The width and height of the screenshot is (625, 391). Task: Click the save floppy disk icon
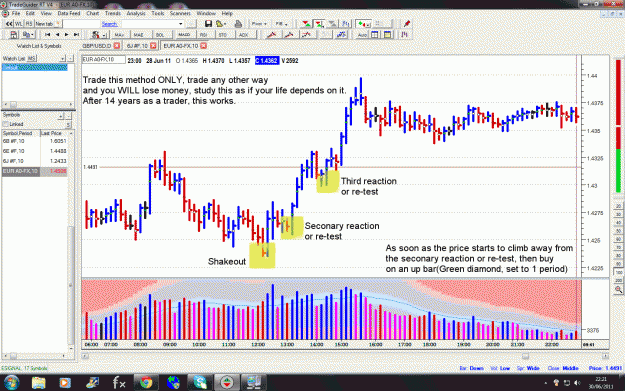pyautogui.click(x=208, y=24)
